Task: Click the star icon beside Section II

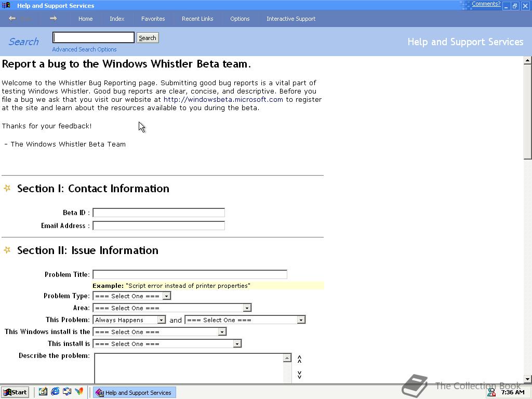Action: 7,250
